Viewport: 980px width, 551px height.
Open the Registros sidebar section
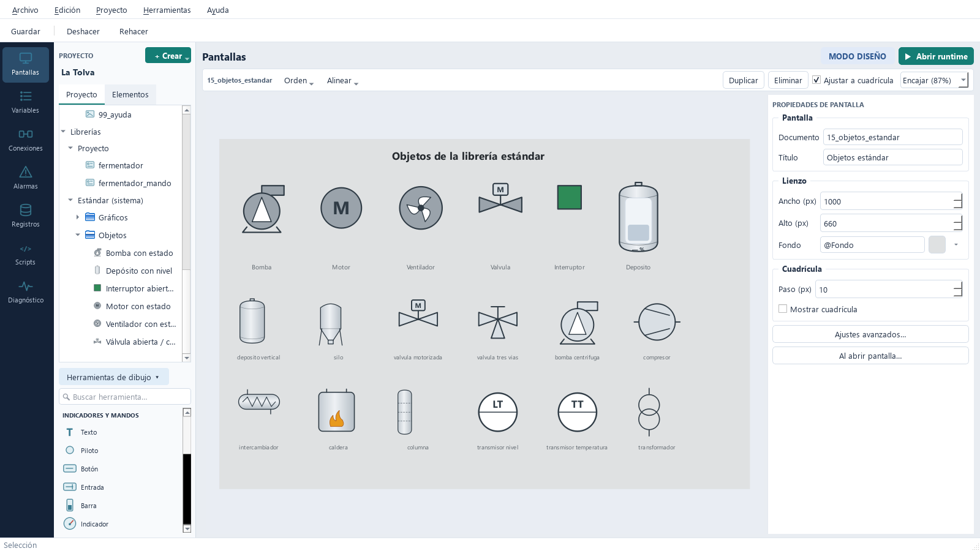pos(26,216)
